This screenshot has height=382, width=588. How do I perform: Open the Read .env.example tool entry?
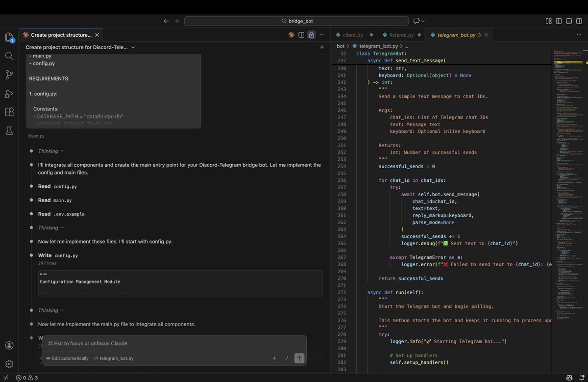(x=62, y=214)
